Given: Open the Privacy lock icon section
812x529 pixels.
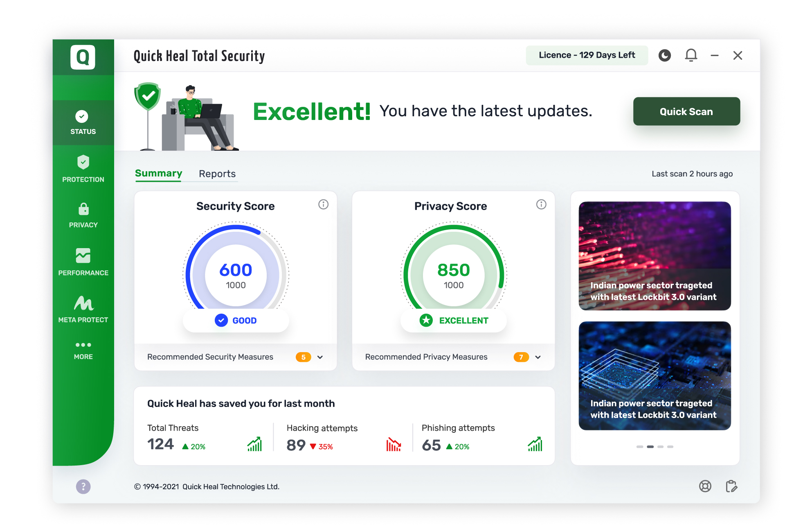Looking at the screenshot, I should pyautogui.click(x=83, y=215).
